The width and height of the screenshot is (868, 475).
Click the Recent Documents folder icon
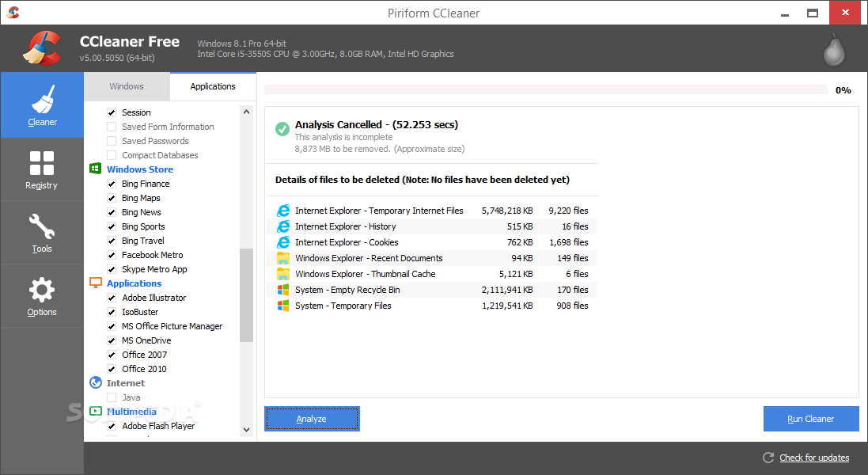pos(283,258)
